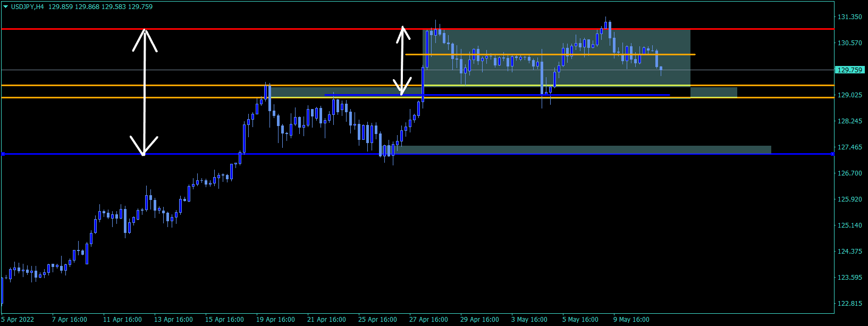Select the small teal rectangle right of the range
The height and width of the screenshot is (326, 868).
coord(714,92)
